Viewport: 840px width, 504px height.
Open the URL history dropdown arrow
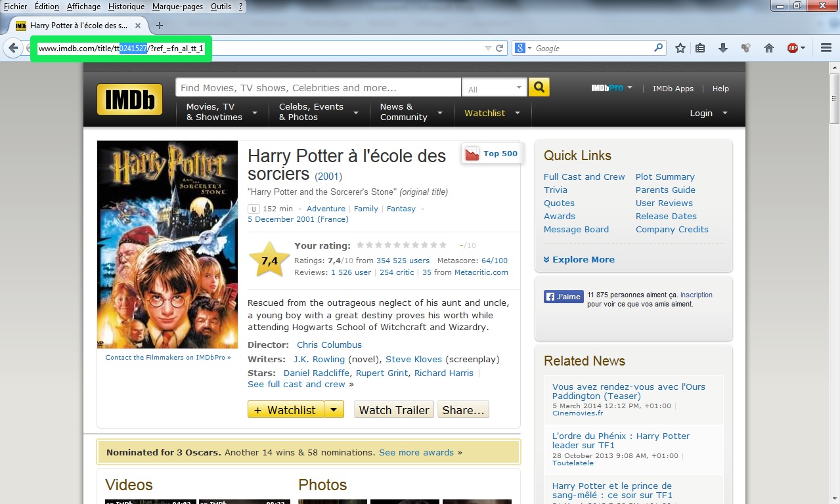coord(487,48)
